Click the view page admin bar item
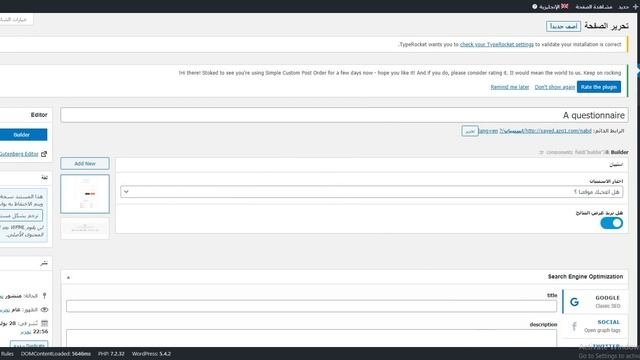640x360 pixels. point(593,7)
